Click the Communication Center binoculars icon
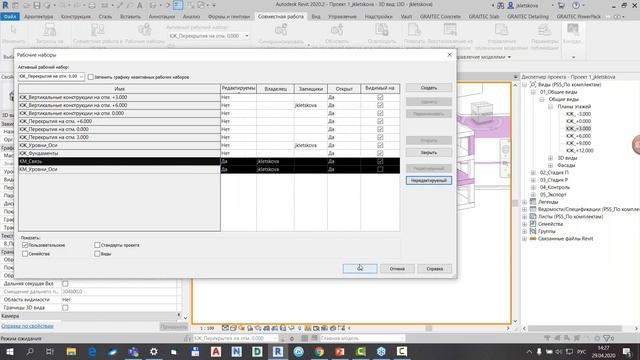640x360 pixels. point(500,5)
